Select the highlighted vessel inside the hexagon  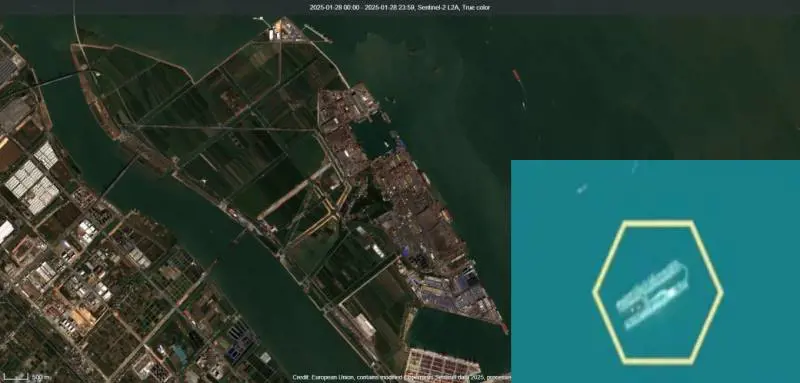click(652, 294)
